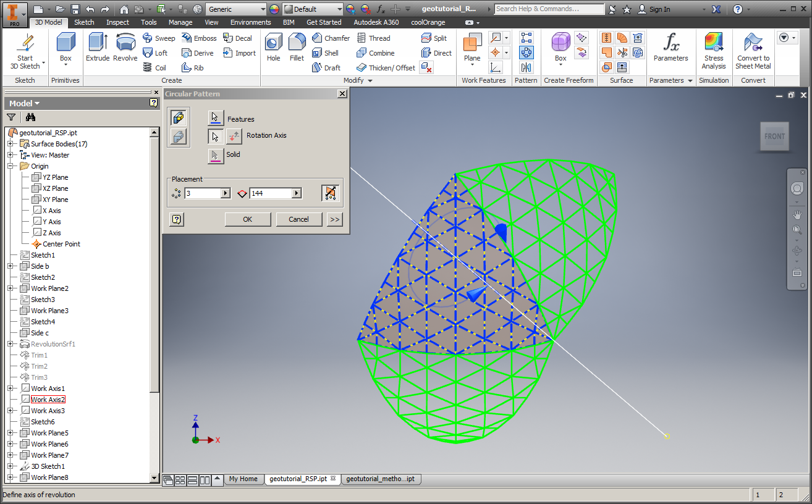Open the Thicken/Offset tool
Screen dimensions: 812x504
[386, 68]
